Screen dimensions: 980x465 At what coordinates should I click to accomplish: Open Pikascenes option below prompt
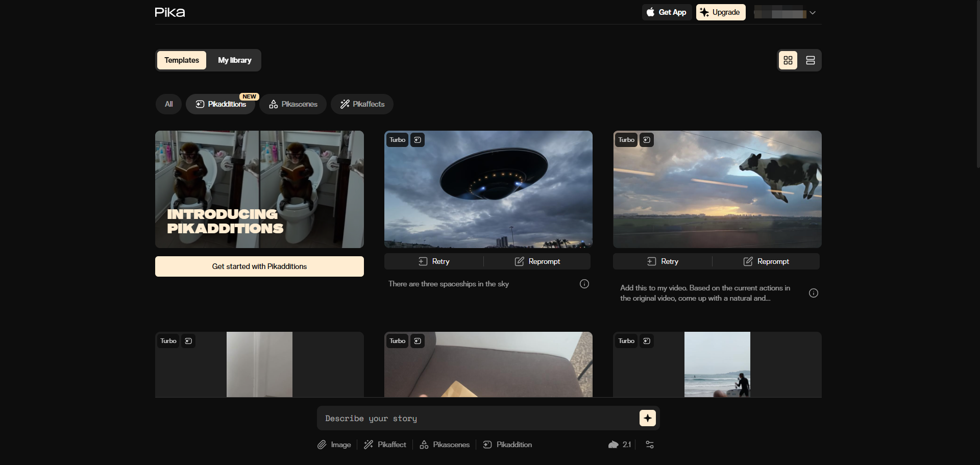(445, 445)
